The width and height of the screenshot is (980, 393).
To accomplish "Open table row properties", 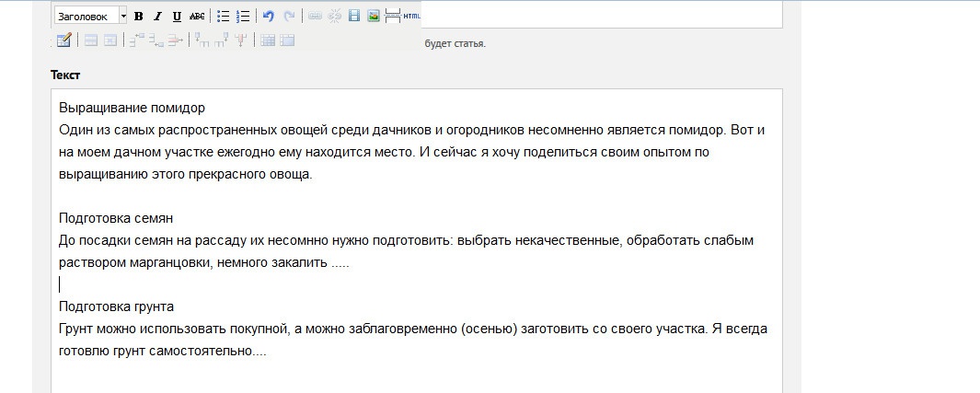I will coord(91,40).
